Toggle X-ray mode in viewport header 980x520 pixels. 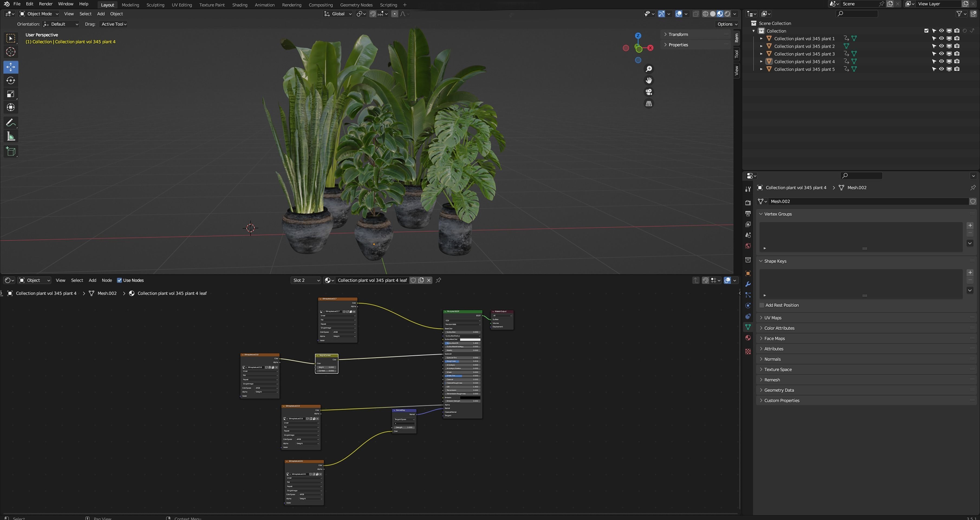695,14
